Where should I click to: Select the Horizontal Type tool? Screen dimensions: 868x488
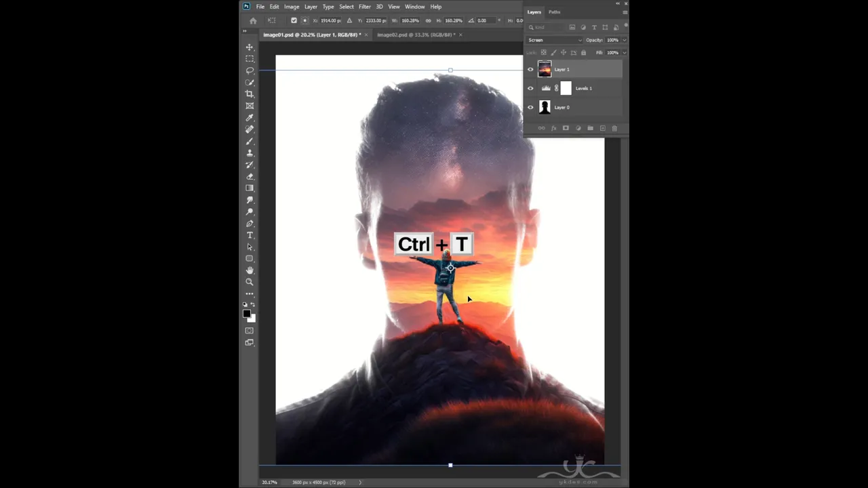250,235
